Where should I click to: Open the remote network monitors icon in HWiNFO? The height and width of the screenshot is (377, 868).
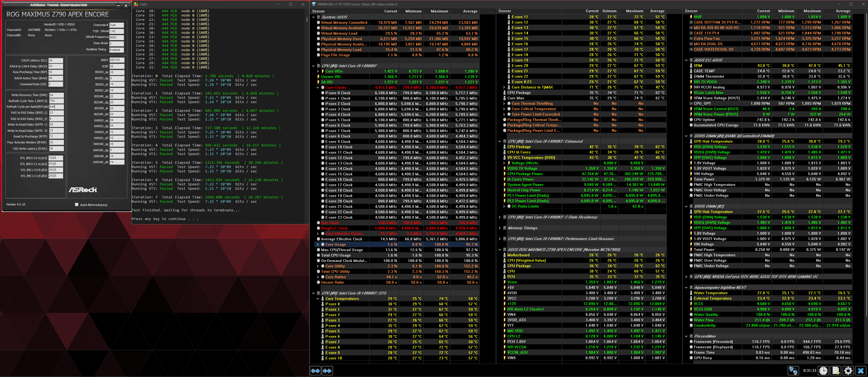[x=793, y=371]
